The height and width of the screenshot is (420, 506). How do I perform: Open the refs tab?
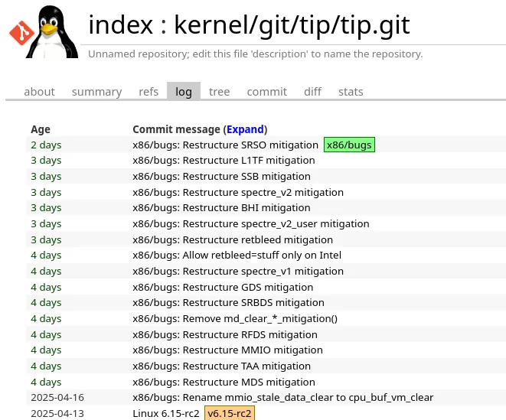[149, 92]
